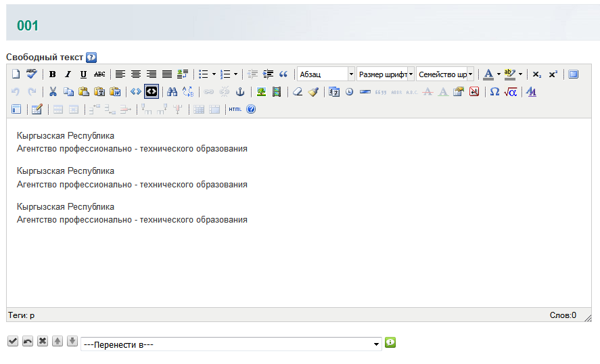Screen dimensions: 600x364
Task: Click the Paste clipboard icon
Action: (84, 91)
